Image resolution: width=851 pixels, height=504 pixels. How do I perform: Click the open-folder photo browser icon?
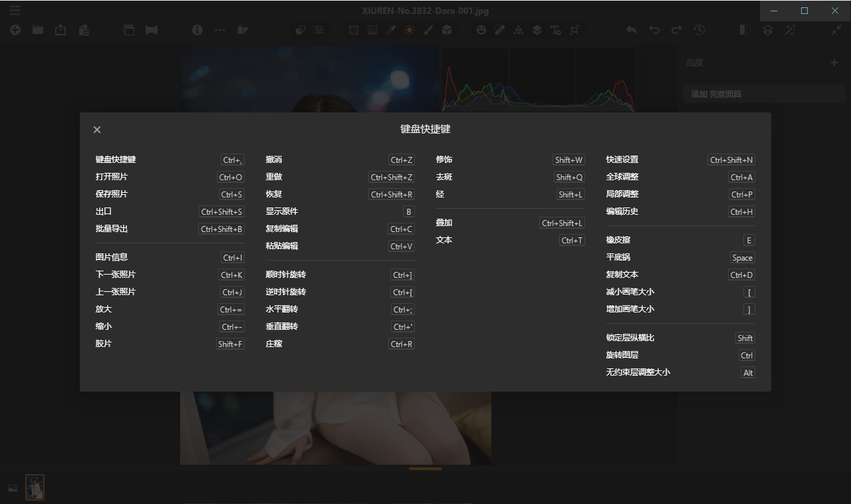click(x=37, y=30)
